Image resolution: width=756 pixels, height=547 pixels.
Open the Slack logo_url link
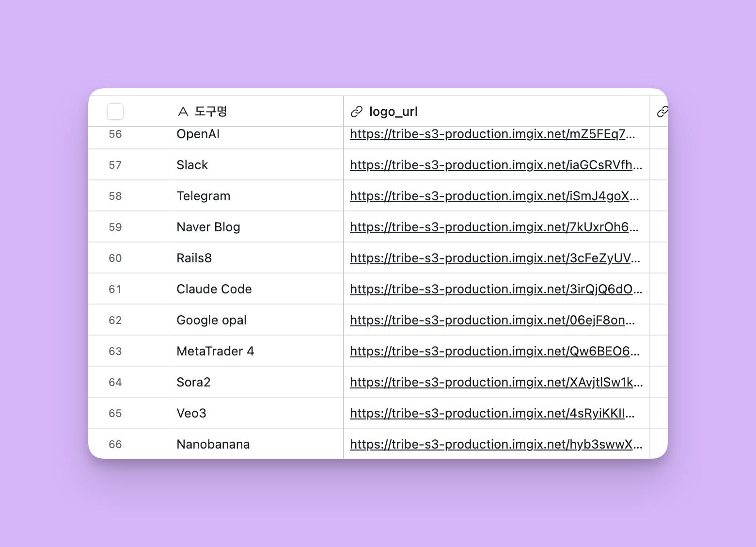click(496, 165)
